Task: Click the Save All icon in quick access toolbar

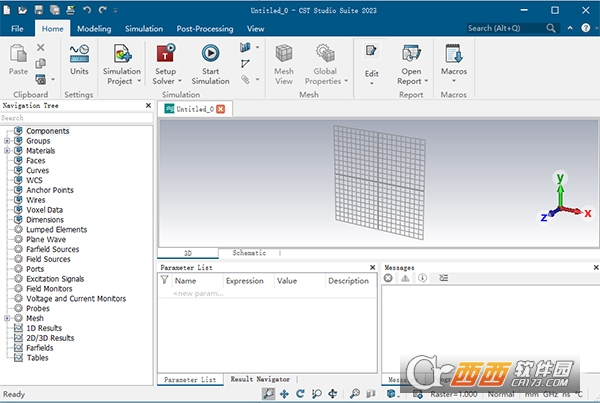Action: tap(55, 10)
